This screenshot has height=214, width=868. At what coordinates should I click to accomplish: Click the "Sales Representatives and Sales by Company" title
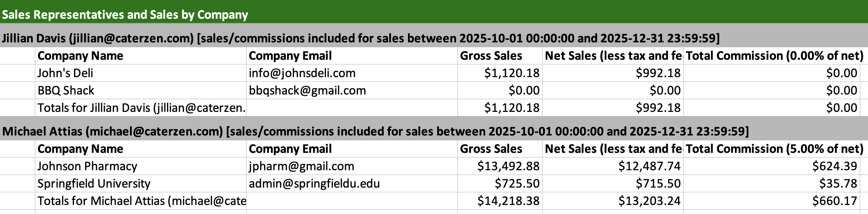(125, 15)
